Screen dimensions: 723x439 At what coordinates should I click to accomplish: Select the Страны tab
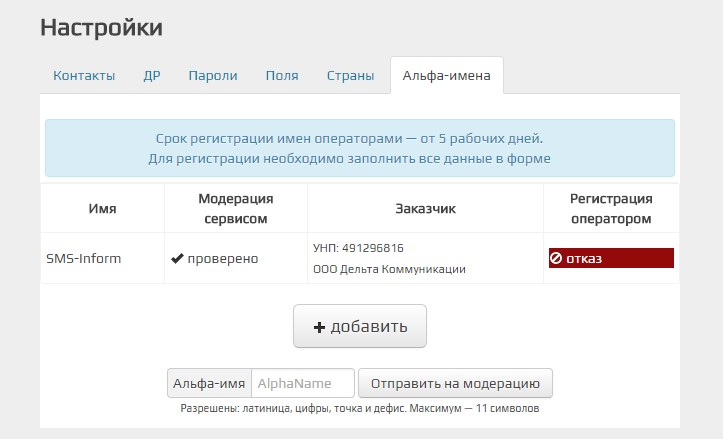pyautogui.click(x=350, y=76)
